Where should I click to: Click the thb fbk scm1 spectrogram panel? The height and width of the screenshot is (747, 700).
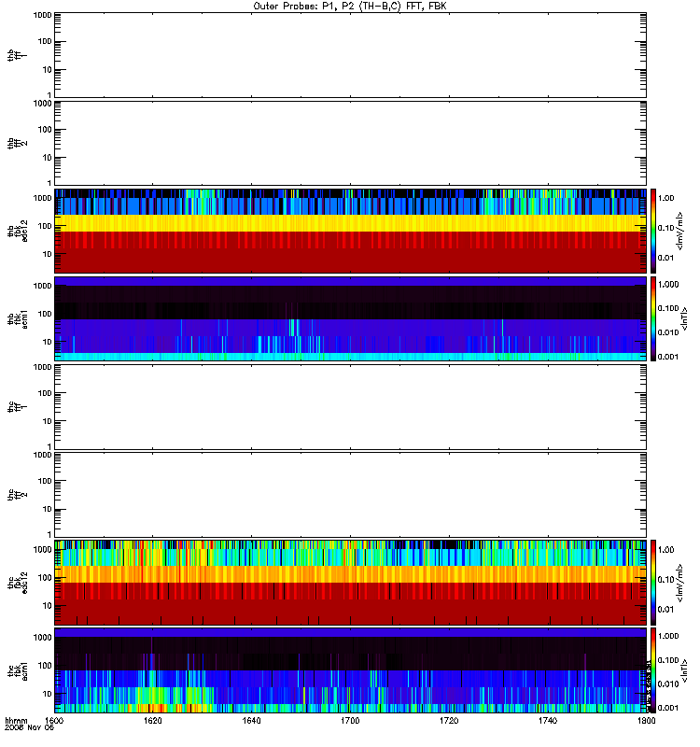(x=350, y=318)
